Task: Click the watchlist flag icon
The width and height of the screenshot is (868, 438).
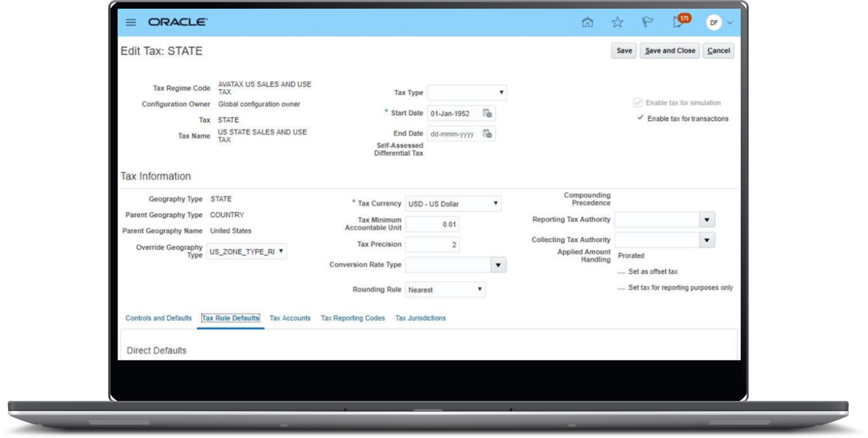Action: (x=647, y=22)
